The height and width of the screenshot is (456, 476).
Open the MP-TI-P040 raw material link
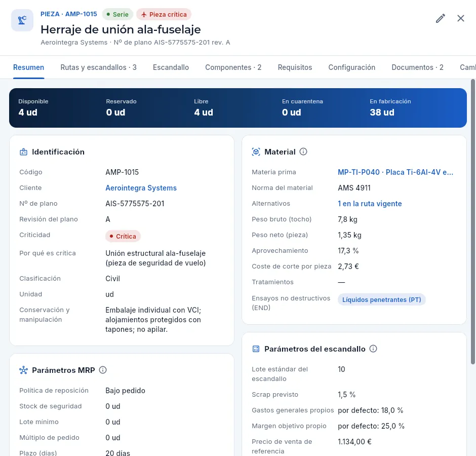[x=395, y=172]
